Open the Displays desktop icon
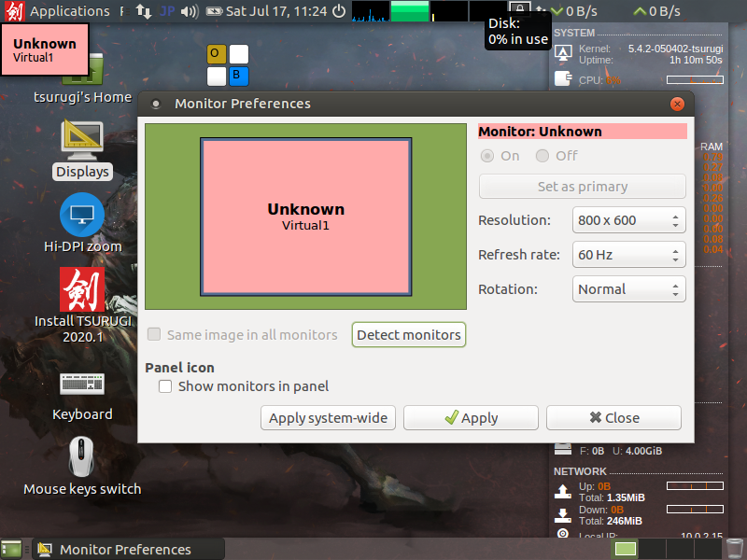 tap(82, 149)
